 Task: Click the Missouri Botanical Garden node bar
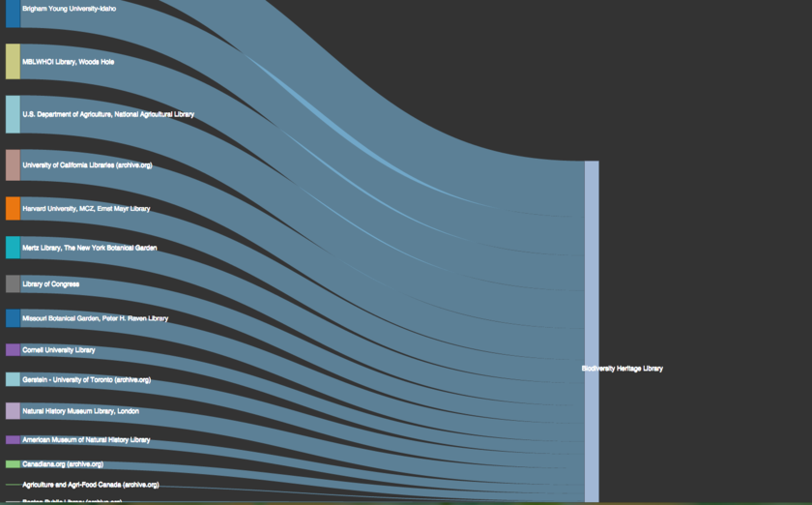coord(13,318)
